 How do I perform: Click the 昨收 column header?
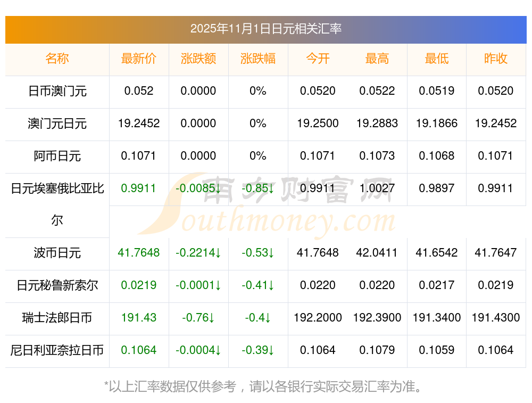point(496,59)
